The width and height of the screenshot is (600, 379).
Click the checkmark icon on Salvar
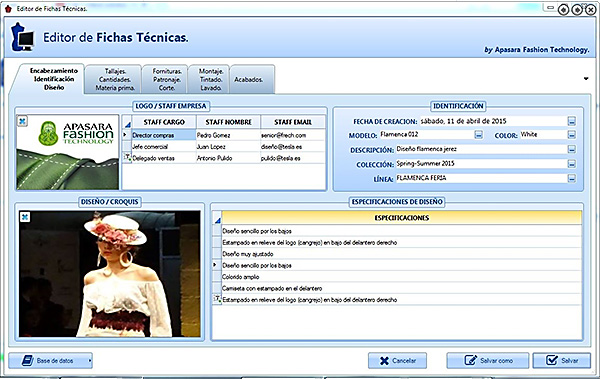(552, 360)
